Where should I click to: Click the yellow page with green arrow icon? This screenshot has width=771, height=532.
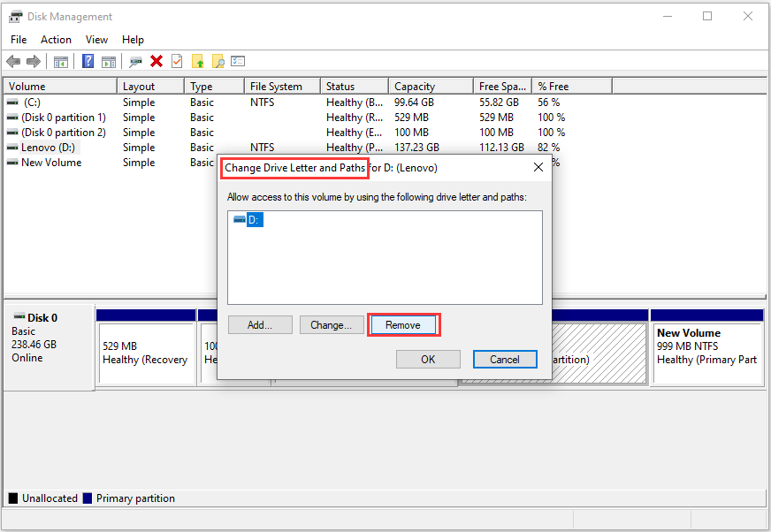pos(197,61)
